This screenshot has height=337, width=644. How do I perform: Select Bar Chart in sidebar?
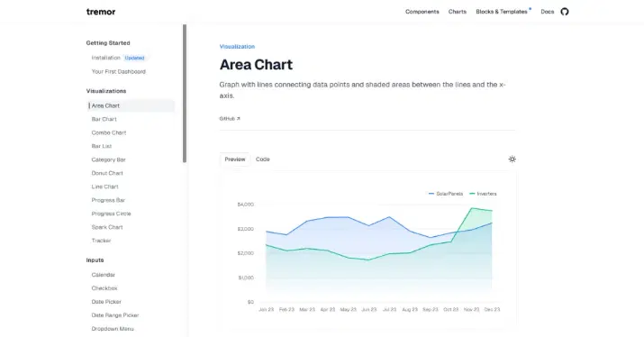coord(104,119)
